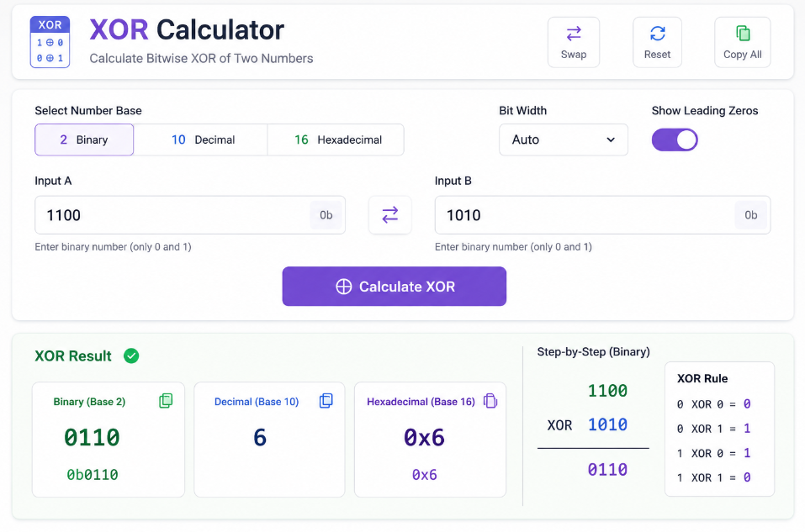Click the Bit Width dropdown chevron
805x532 pixels.
pyautogui.click(x=611, y=140)
